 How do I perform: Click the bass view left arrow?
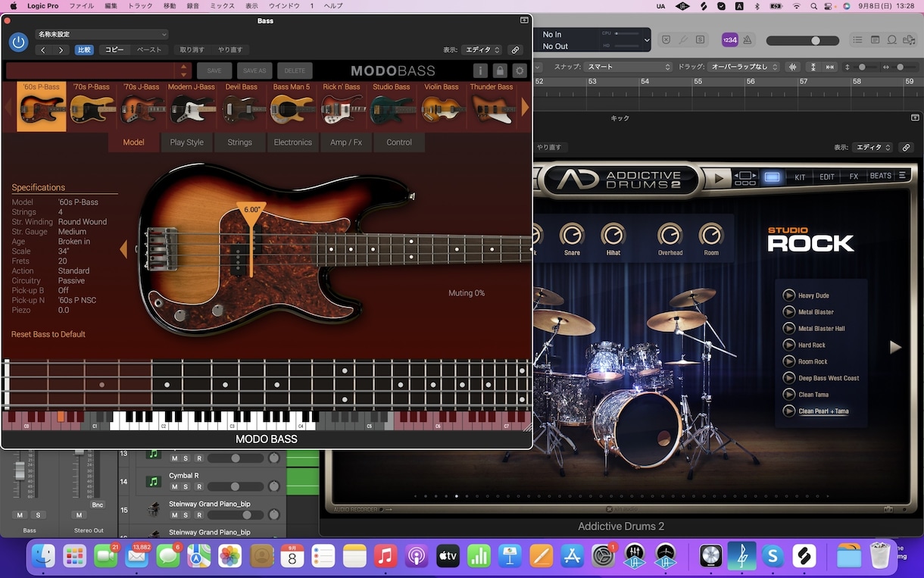123,248
